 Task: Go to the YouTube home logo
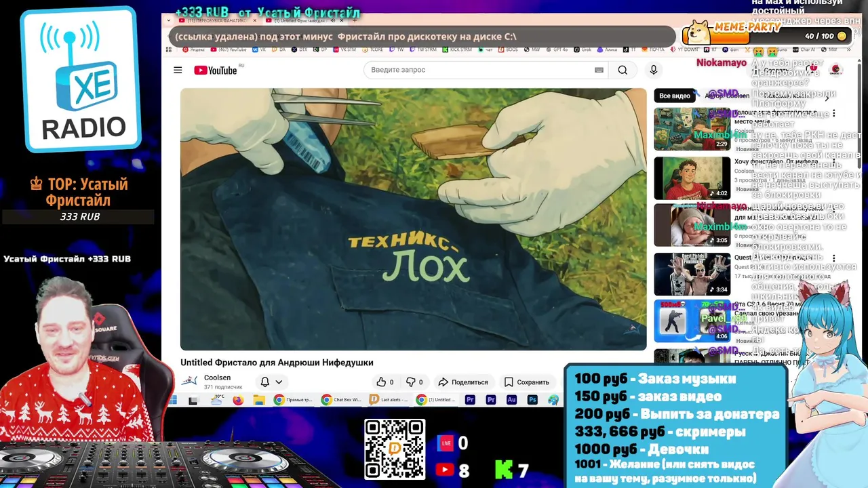click(216, 70)
